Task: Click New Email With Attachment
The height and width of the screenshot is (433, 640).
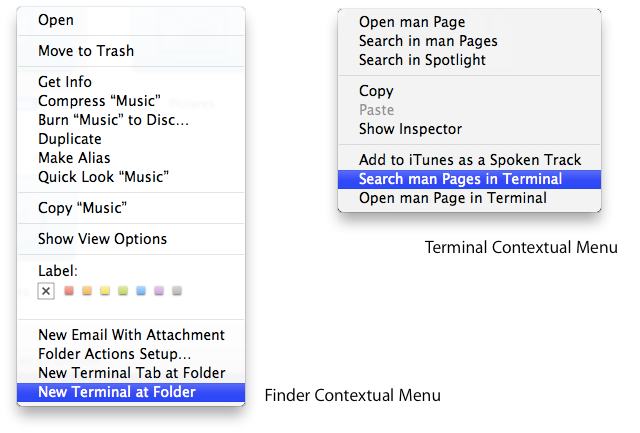Action: coord(131,335)
